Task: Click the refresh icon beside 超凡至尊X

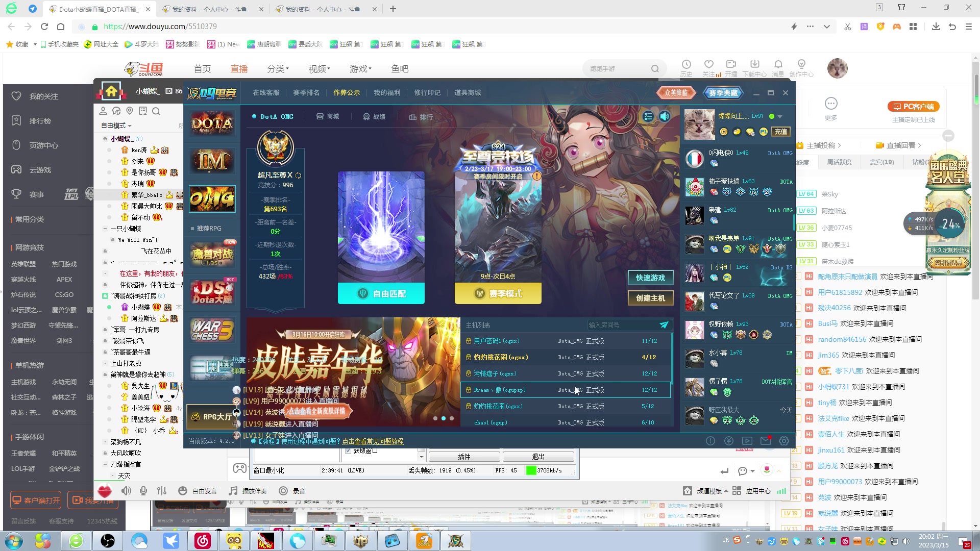Action: point(298,175)
